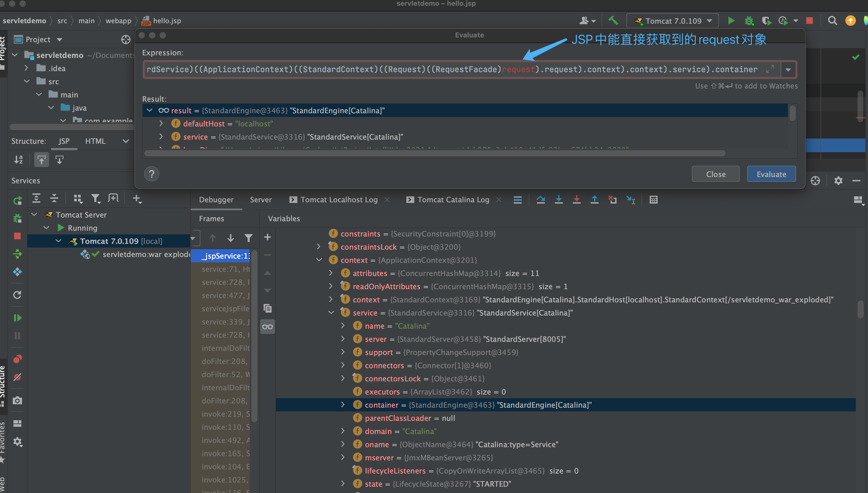
Task: Click Show Execution Point icon in debugger toolbar
Action: (518, 200)
